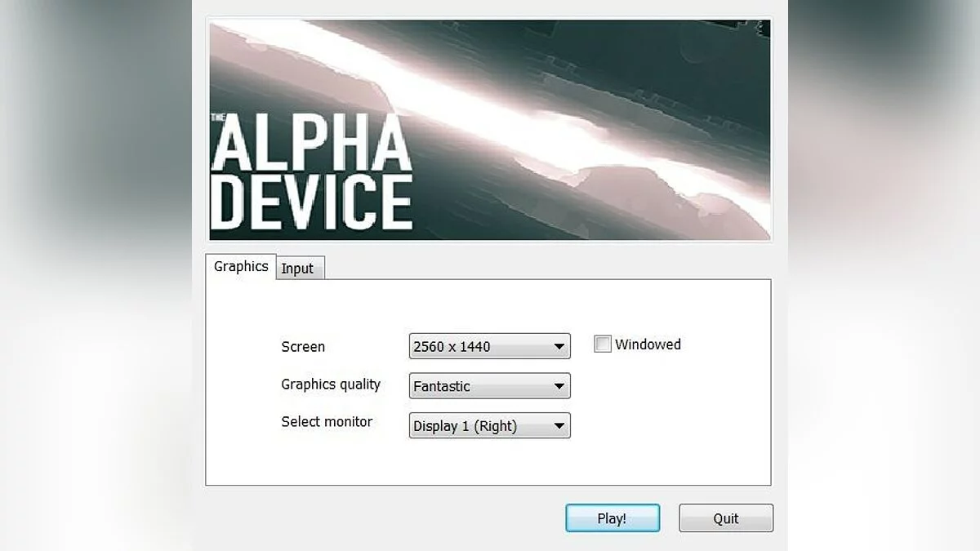Image resolution: width=980 pixels, height=551 pixels.
Task: Enable the Windowed checkbox
Action: point(602,344)
